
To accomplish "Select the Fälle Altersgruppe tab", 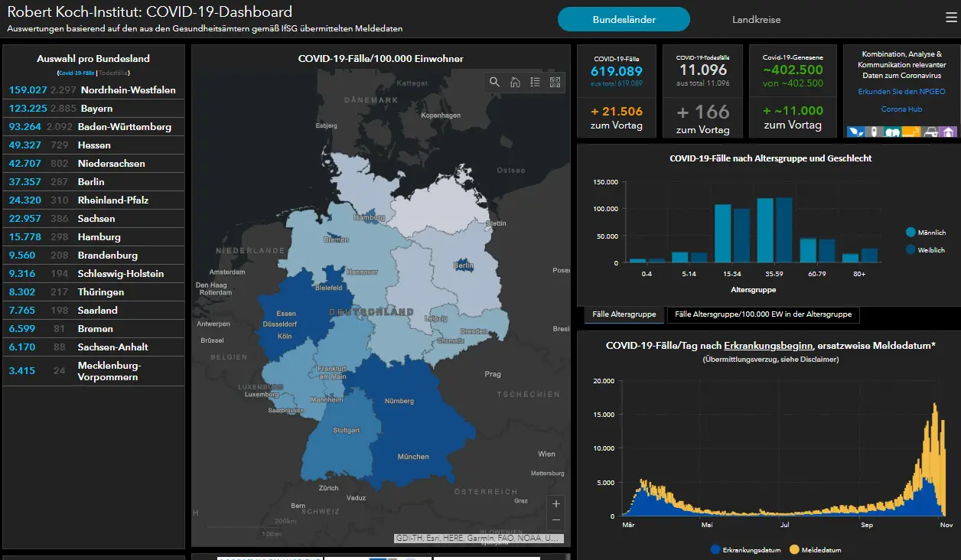I will pos(624,314).
